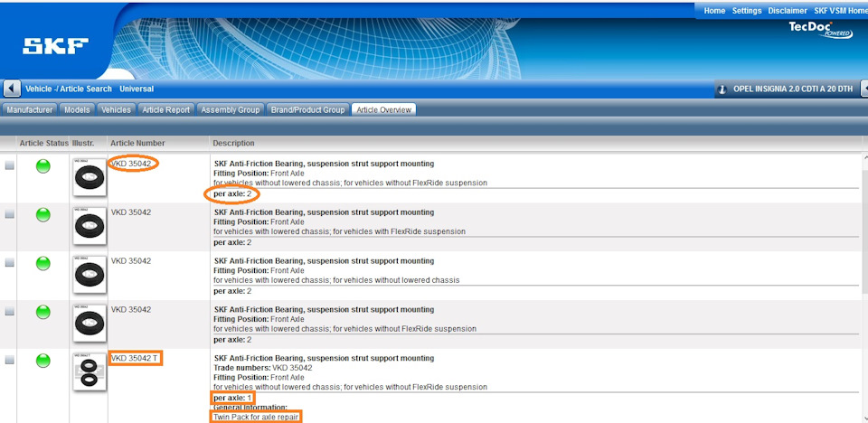The image size is (868, 423).
Task: Open the Manufacturer tab
Action: click(x=30, y=109)
